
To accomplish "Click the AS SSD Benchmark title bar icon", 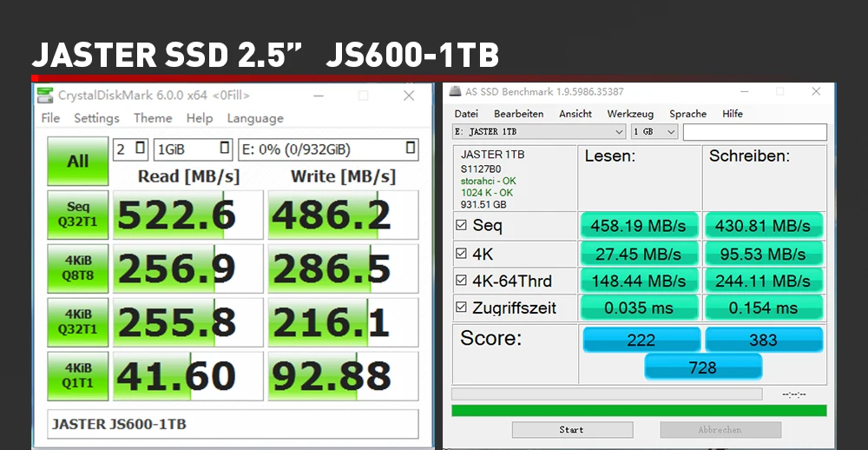I will coord(455,91).
